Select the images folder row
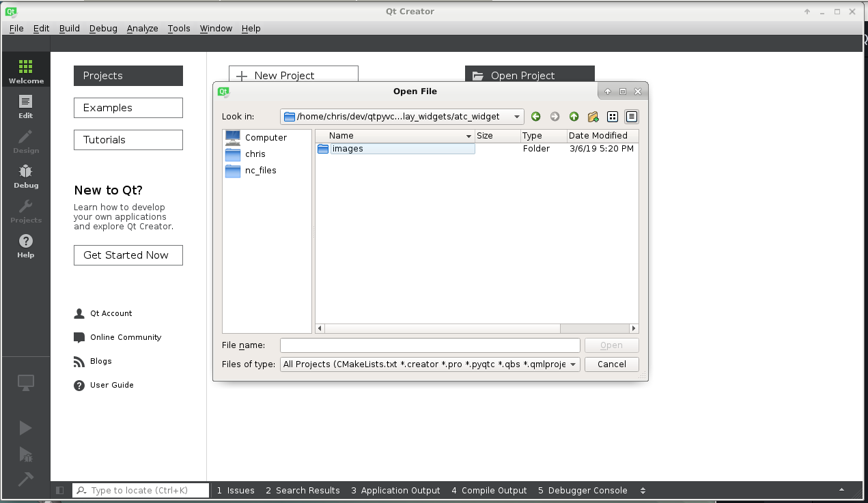 [477, 149]
